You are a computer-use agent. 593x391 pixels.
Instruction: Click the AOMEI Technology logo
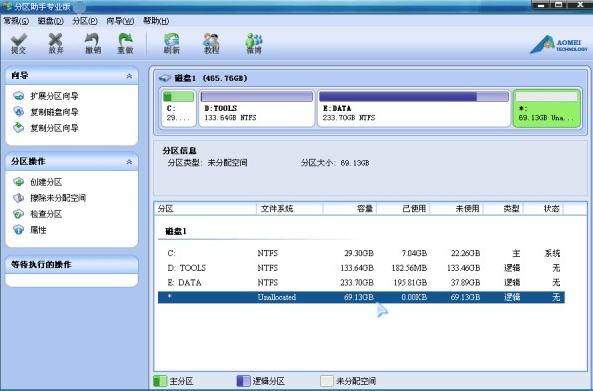(559, 45)
